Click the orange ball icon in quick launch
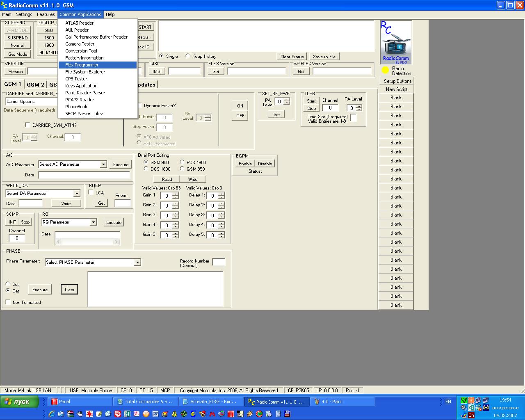This screenshot has height=420, width=525. [146, 414]
